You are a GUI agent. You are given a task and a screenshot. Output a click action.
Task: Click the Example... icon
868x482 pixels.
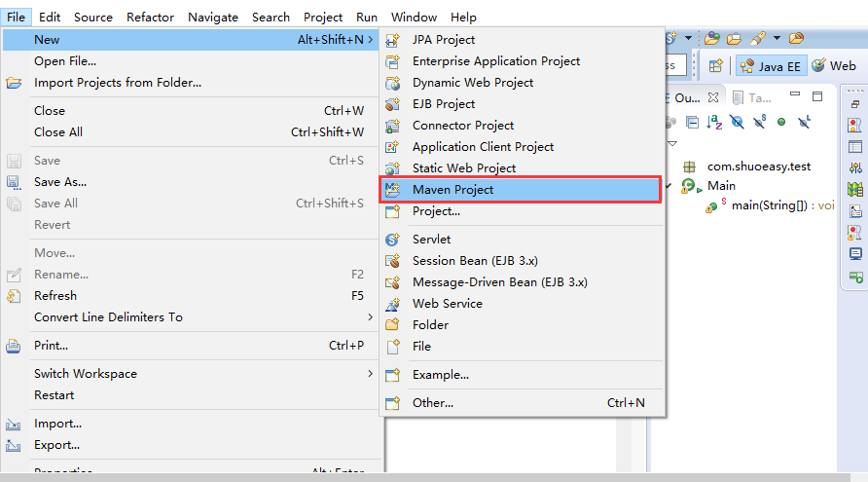point(392,375)
